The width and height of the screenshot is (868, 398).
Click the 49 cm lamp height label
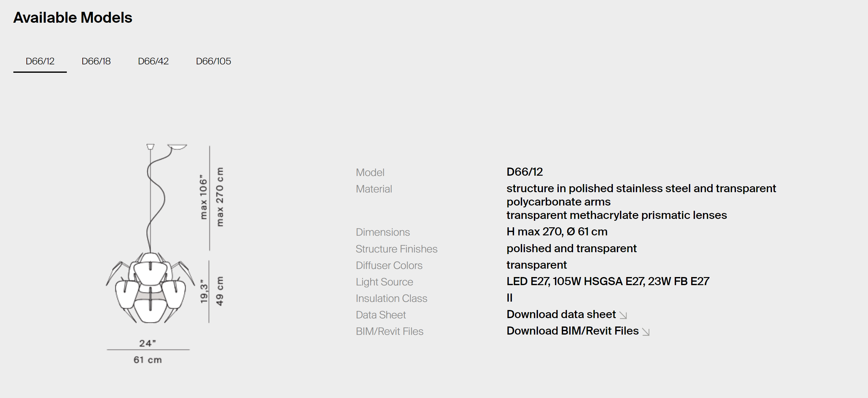click(x=220, y=291)
